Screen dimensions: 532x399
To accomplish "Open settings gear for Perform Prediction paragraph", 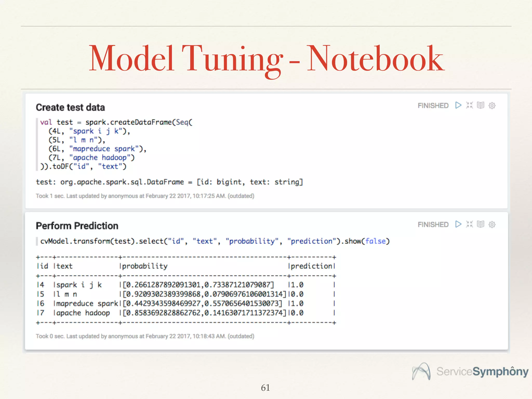I will [x=492, y=224].
